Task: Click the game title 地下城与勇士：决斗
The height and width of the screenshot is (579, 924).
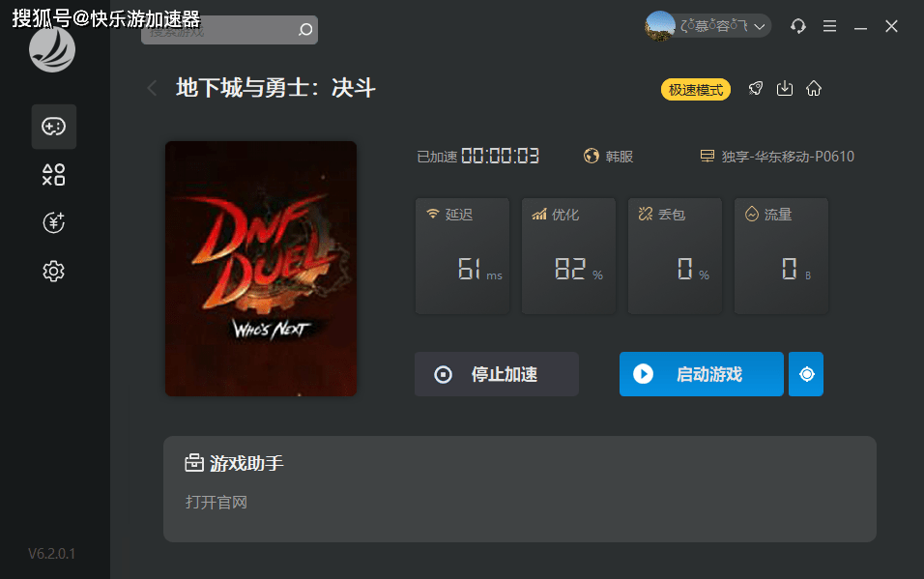Action: click(275, 88)
